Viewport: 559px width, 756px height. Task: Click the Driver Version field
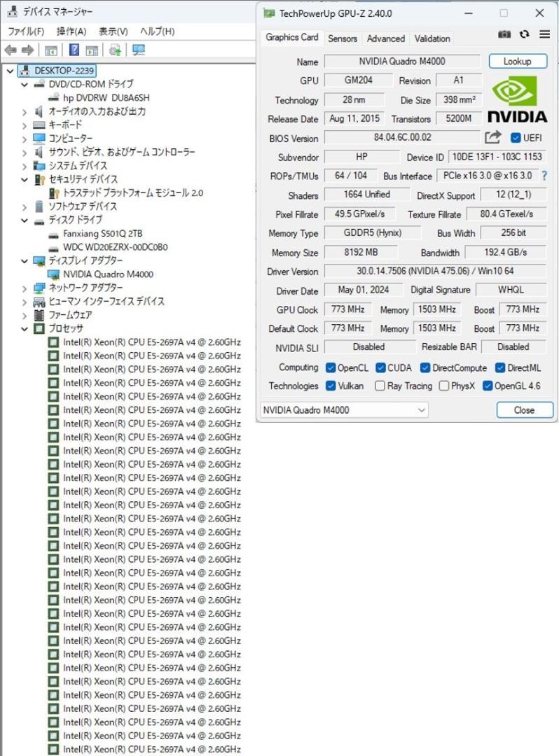(x=435, y=271)
